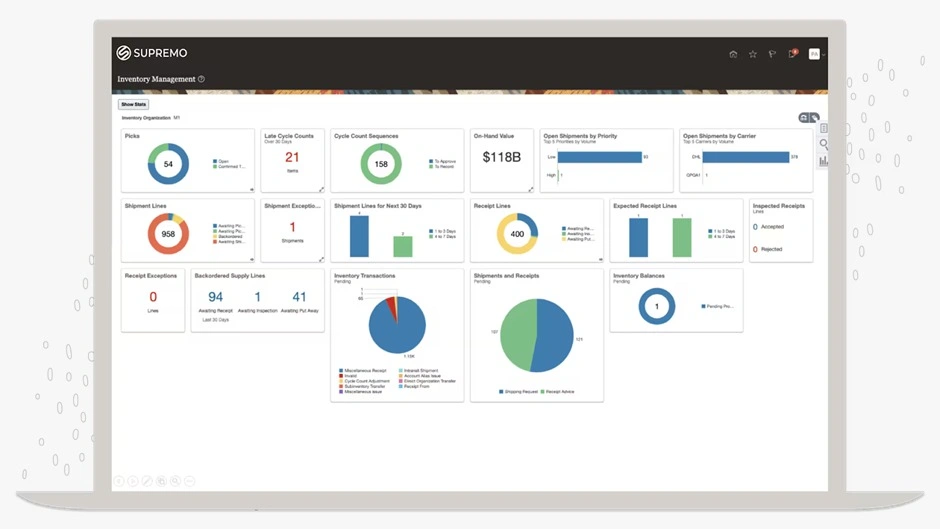Open notifications bell with red badge
This screenshot has height=529, width=940.
pyautogui.click(x=792, y=54)
